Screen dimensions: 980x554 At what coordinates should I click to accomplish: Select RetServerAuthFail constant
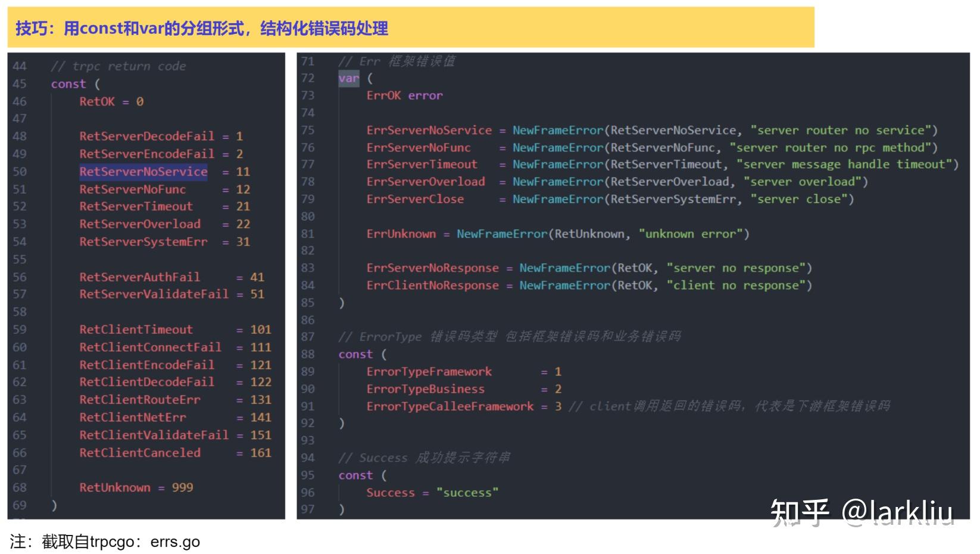pyautogui.click(x=140, y=277)
